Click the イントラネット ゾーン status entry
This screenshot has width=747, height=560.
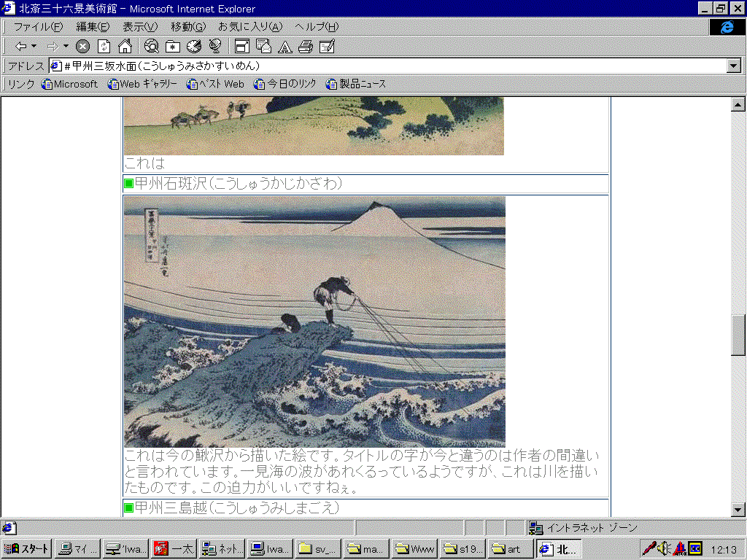click(x=584, y=528)
